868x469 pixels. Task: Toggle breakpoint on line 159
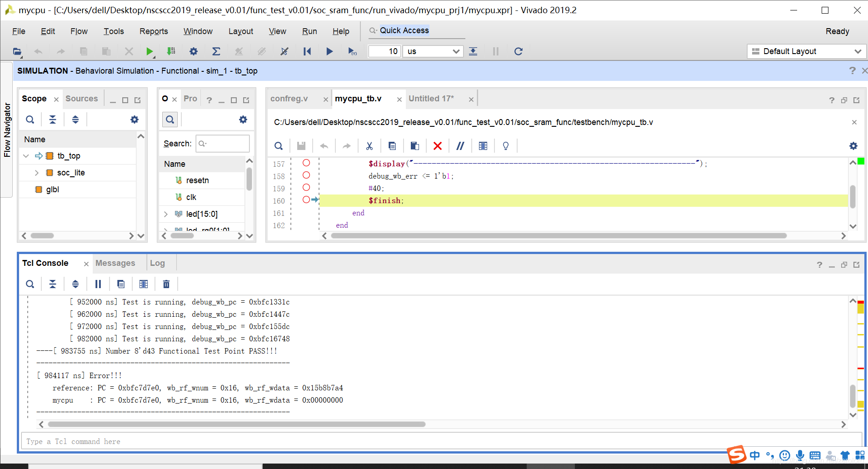point(306,187)
